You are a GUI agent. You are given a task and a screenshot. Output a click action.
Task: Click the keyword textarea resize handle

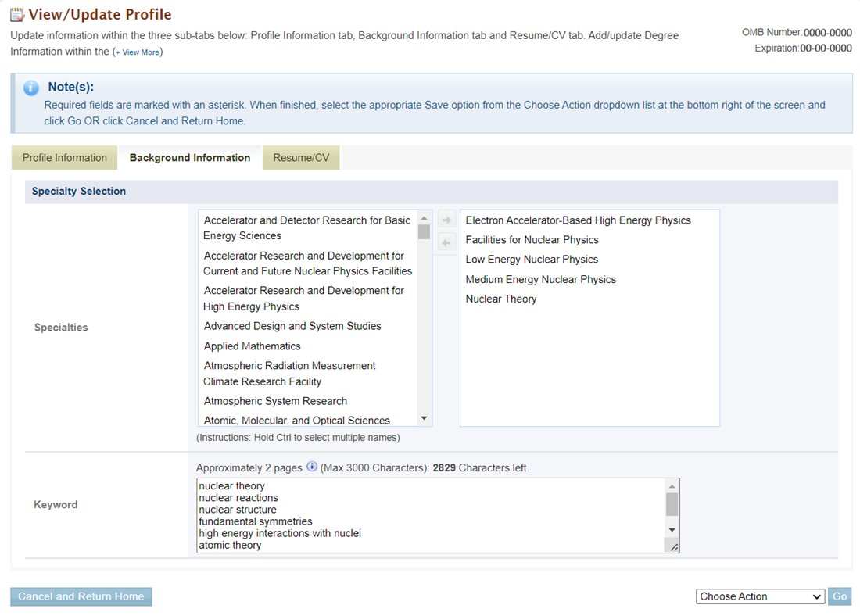672,546
